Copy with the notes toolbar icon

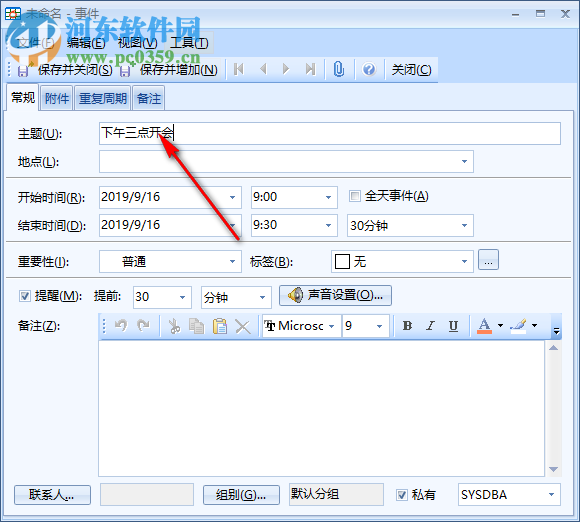click(196, 326)
